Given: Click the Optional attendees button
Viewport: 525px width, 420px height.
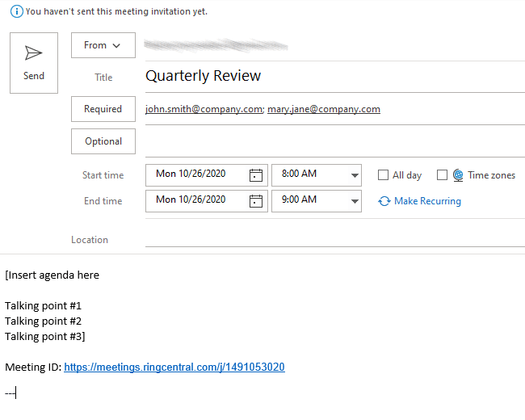Looking at the screenshot, I should coord(103,141).
